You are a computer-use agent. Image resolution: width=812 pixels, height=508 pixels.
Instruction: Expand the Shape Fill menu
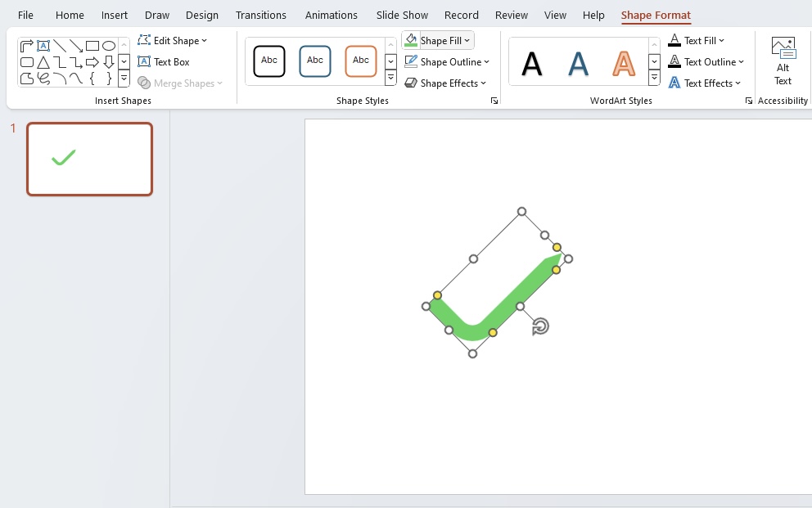467,40
